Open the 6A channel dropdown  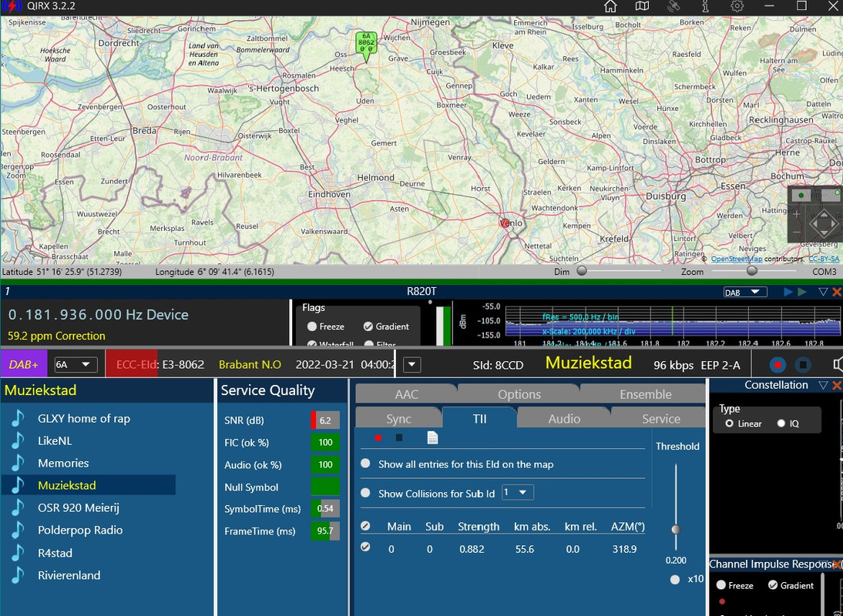tap(76, 365)
